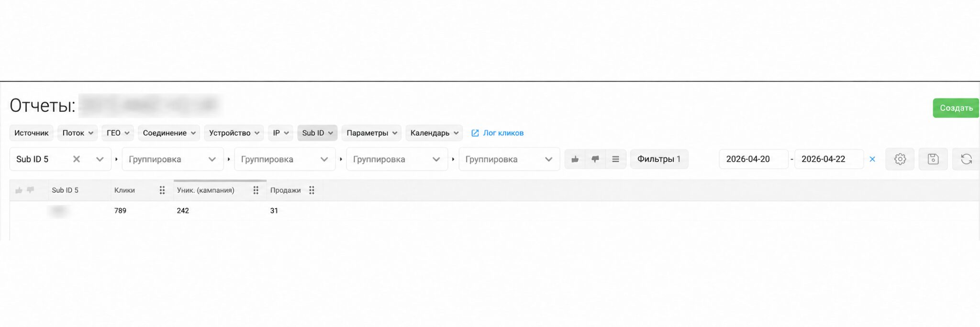Expand the Sub ID 5 grouping dropdown
Image resolution: width=980 pixels, height=327 pixels.
[x=100, y=159]
